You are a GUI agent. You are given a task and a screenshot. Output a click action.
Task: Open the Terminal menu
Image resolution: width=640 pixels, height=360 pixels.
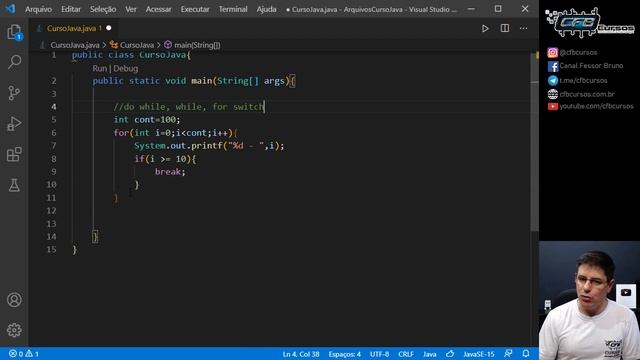[x=233, y=9]
